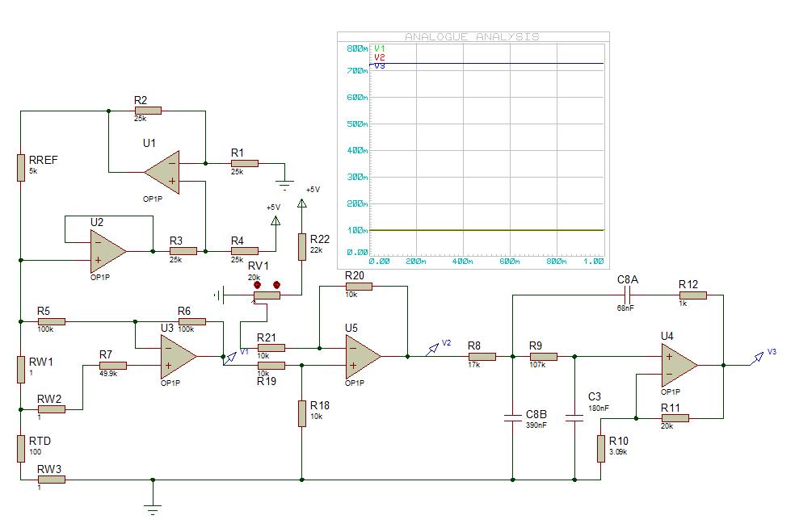Click V2 trace label in graph legend
Screen dimensions: 795x532
[379, 57]
